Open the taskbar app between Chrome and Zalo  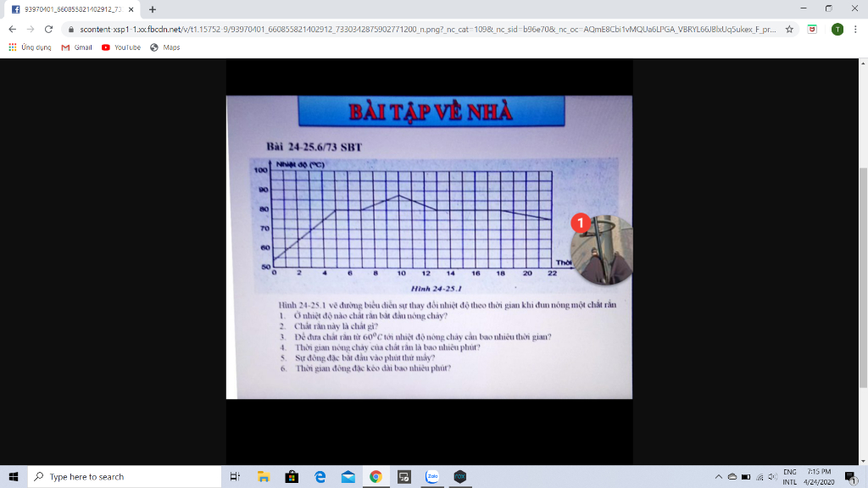404,476
